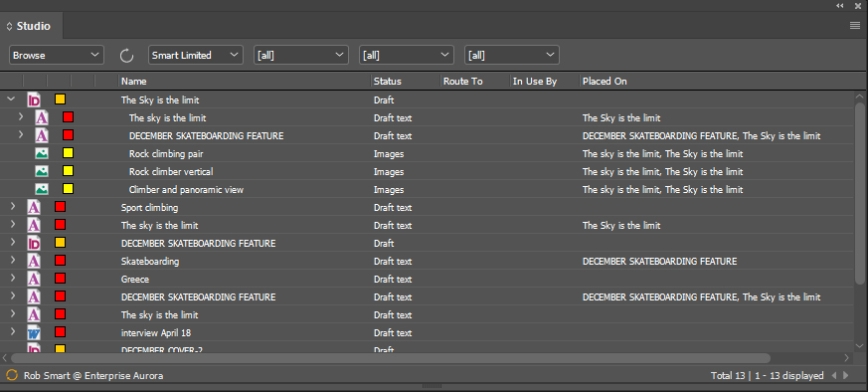Click red status swatch for Skateboarding
The width and height of the screenshot is (868, 392).
pyautogui.click(x=61, y=261)
